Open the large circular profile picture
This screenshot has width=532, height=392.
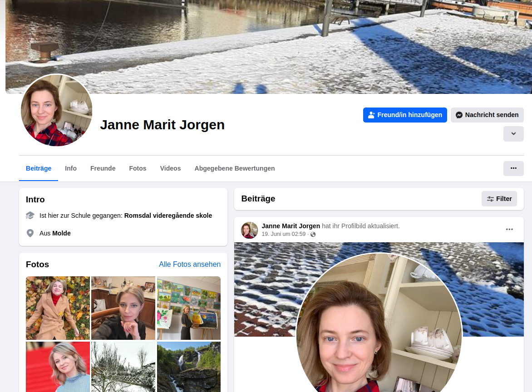(56, 110)
